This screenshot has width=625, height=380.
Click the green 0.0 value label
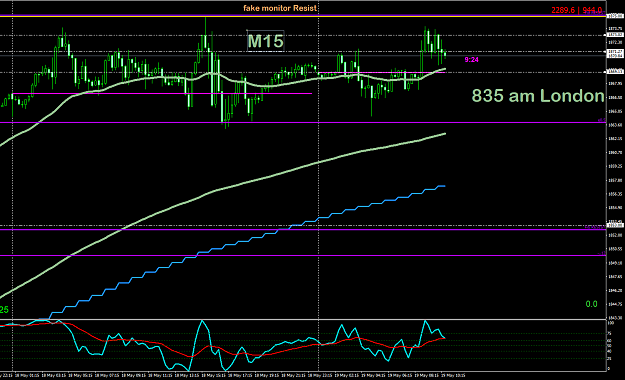pos(592,304)
